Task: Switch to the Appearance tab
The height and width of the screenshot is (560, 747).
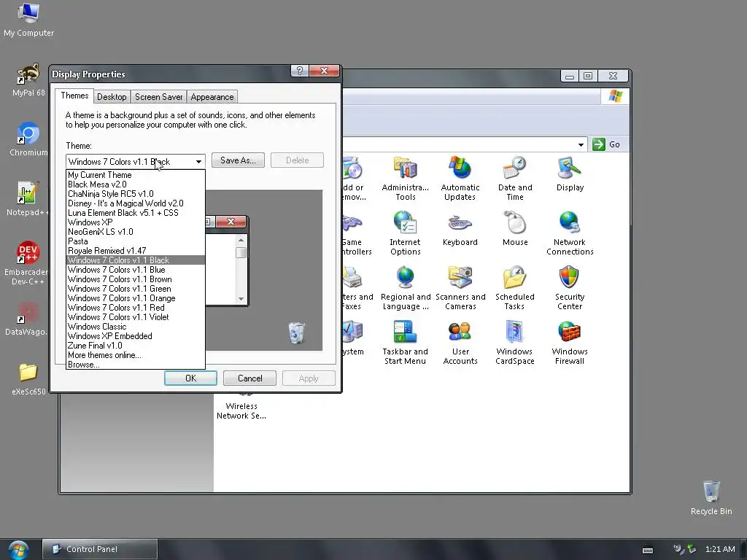Action: pyautogui.click(x=212, y=97)
